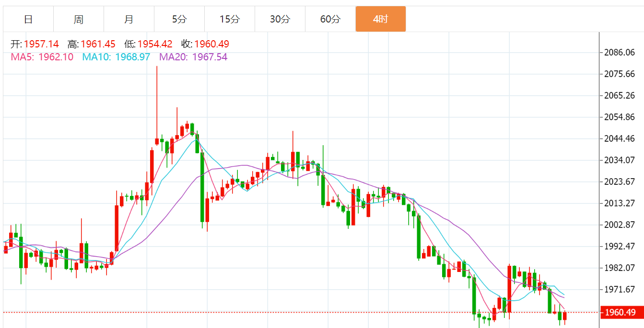
Task: Click the 2002.87 price axis label
Action: click(621, 225)
